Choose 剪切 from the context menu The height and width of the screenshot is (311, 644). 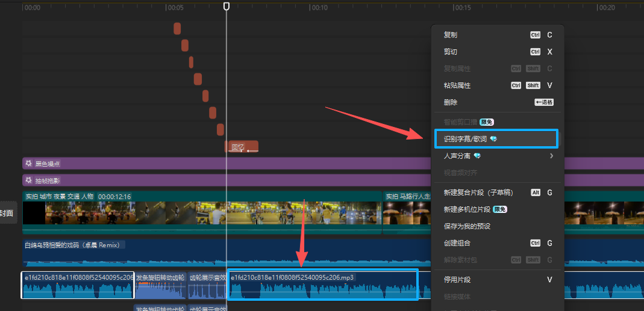click(451, 52)
